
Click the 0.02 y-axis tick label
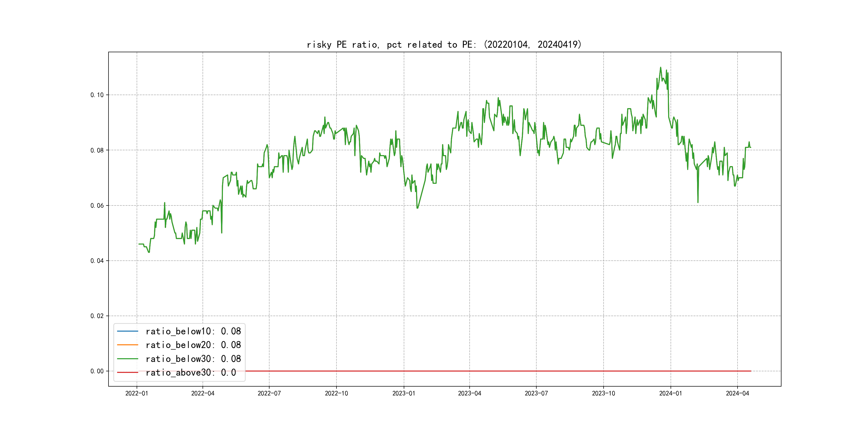coord(97,316)
